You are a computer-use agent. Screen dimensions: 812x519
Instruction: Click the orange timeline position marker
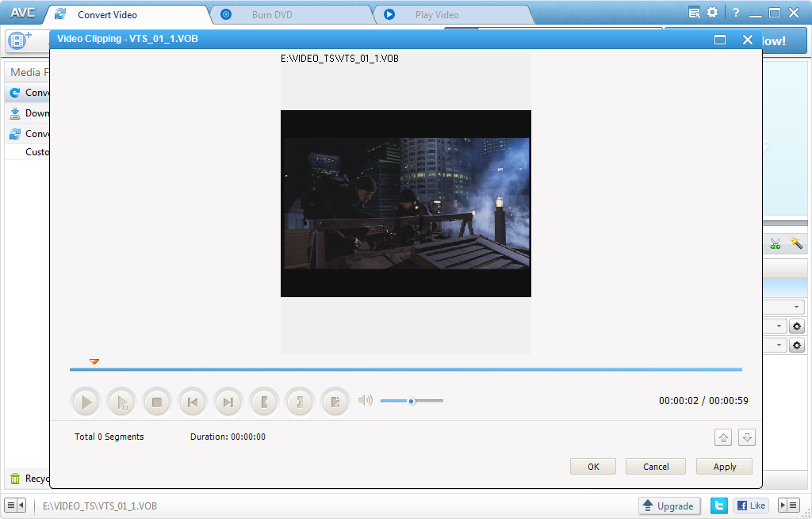(94, 361)
